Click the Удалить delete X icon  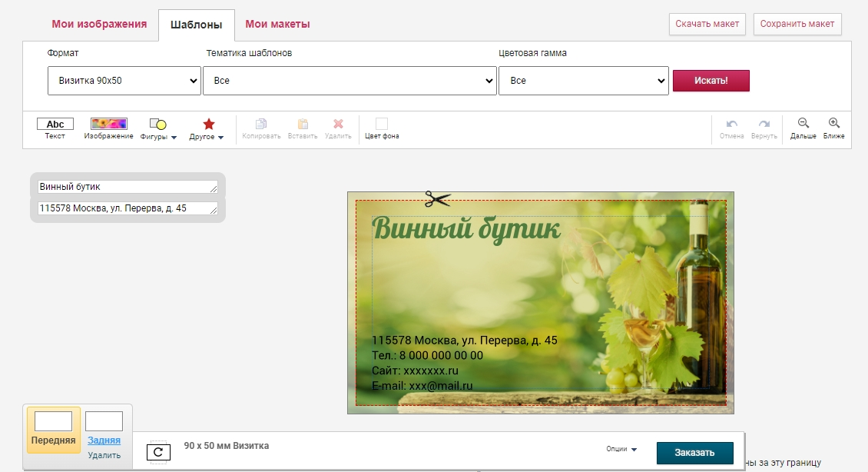338,125
